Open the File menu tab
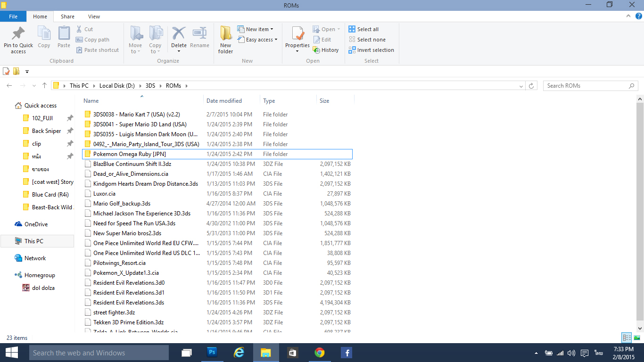This screenshot has width=644, height=362. 13,16
